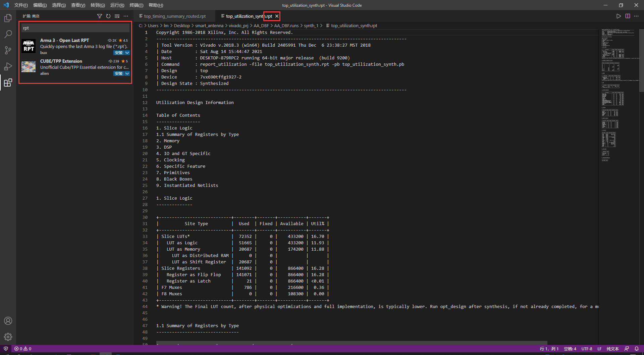Open editor more actions ellipsis
Viewport: 644px width, 355px height.
[636, 16]
